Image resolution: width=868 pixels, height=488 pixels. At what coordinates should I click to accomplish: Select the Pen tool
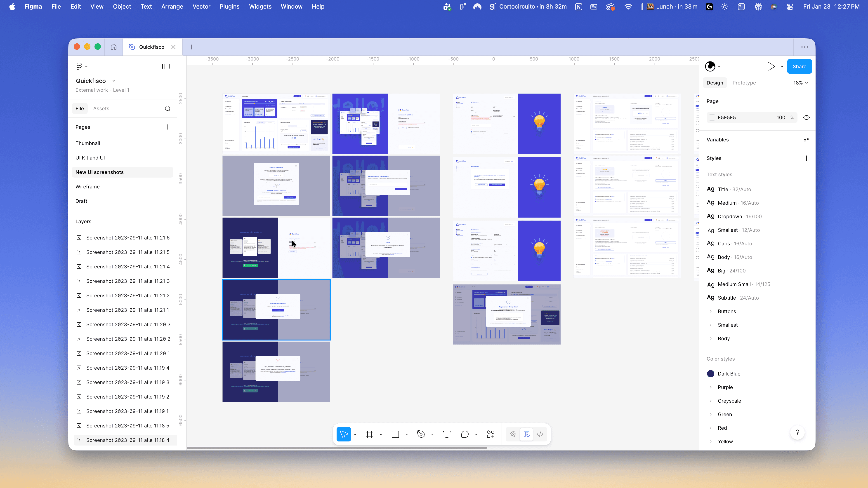pos(421,434)
